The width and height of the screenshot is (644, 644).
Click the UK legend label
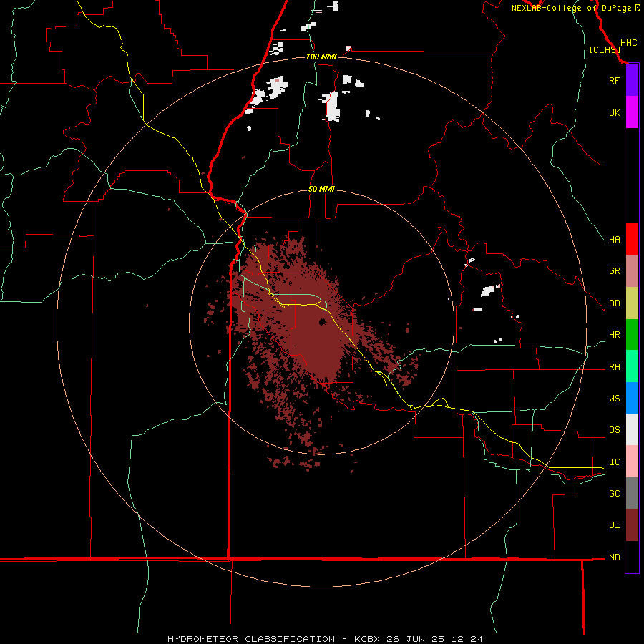(614, 112)
